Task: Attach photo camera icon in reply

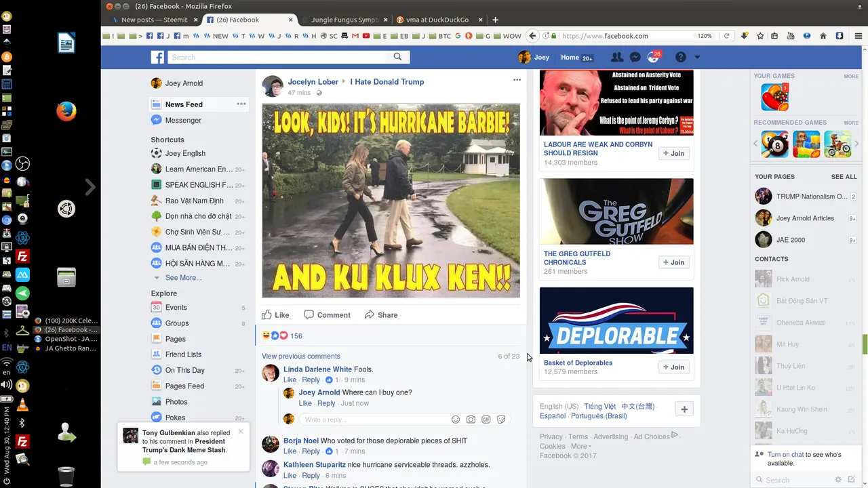Action: [471, 420]
